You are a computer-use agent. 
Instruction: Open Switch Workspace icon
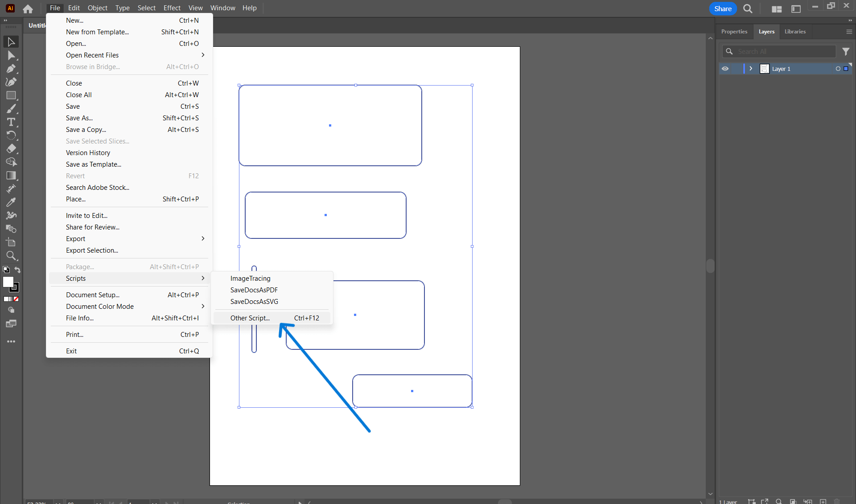[796, 8]
